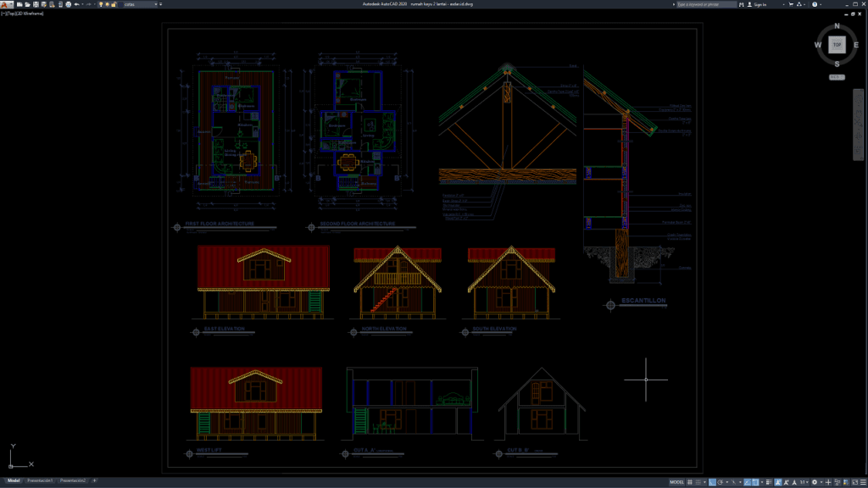Click the Workspace gear icon in the status bar
The image size is (868, 488).
coord(815,482)
